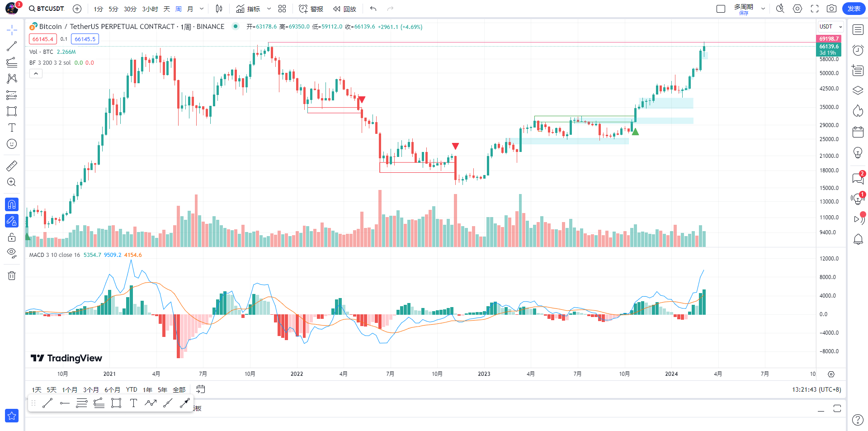Select the crosshair cursor tool

coord(12,30)
